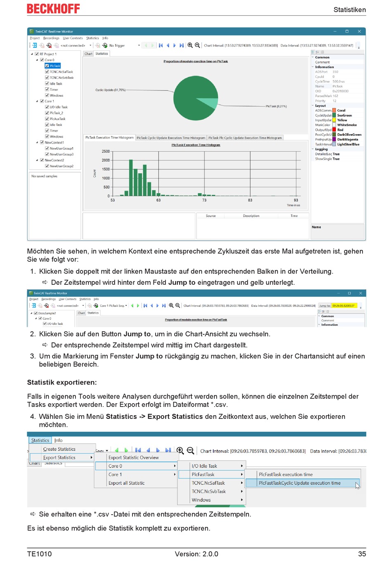Image resolution: width=392 pixels, height=565 pixels.
Task: Open Info menu next to highlighted Statistics menu
Action: pos(59,440)
